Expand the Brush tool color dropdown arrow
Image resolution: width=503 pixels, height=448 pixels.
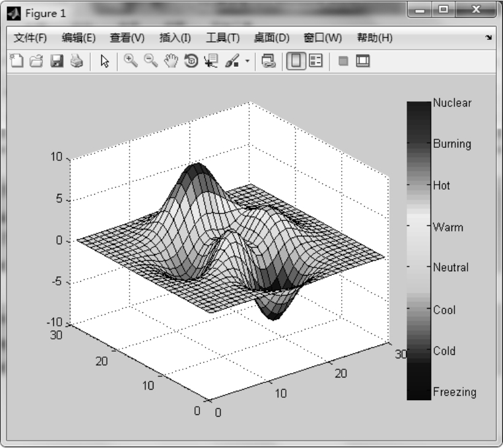tap(248, 61)
